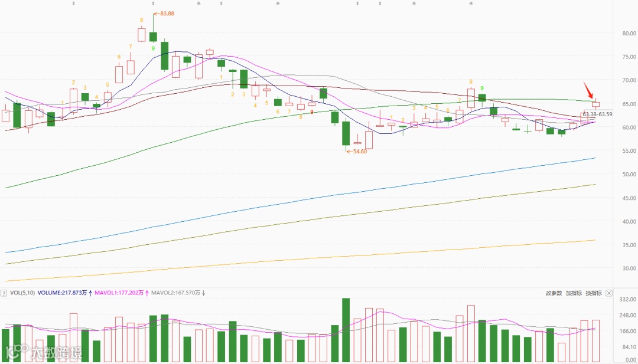Click the 80.00 price axis label
Viewport: 638px width, 364px height.
click(x=630, y=33)
